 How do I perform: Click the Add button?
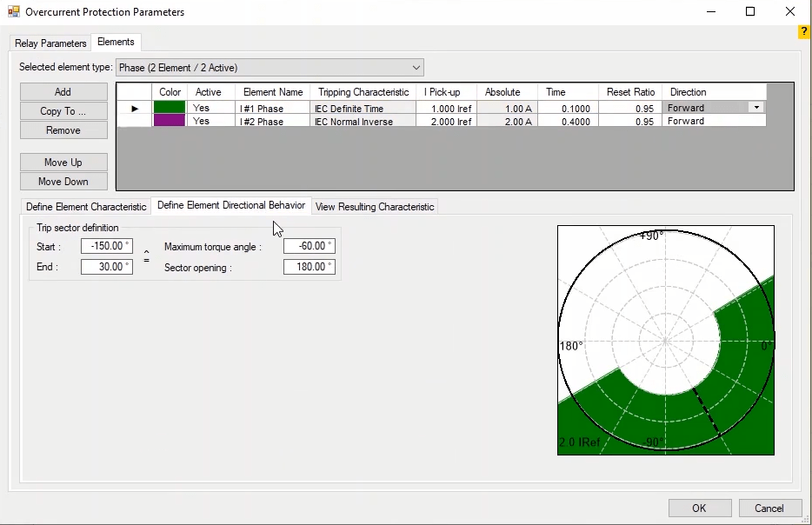pyautogui.click(x=63, y=92)
